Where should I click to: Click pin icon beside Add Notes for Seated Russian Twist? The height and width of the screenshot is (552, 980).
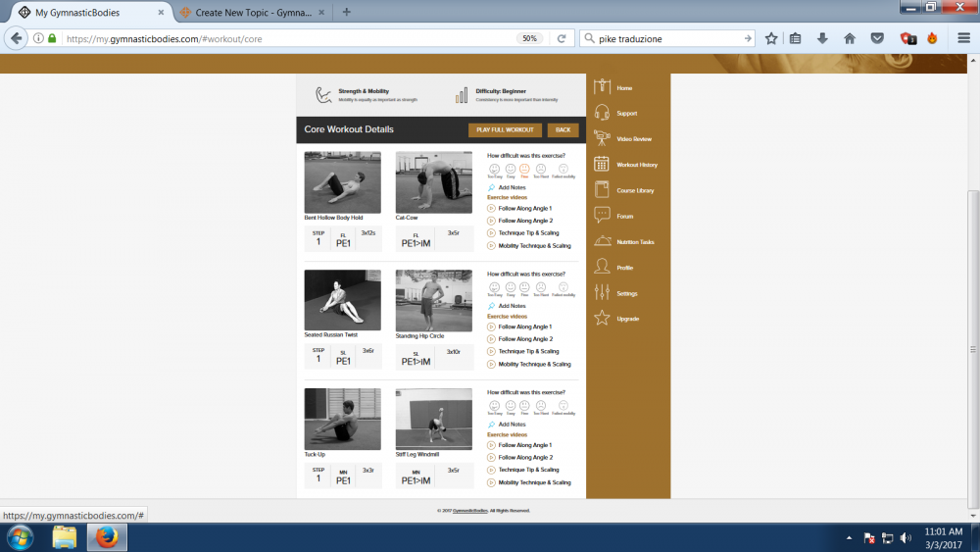[x=491, y=306]
